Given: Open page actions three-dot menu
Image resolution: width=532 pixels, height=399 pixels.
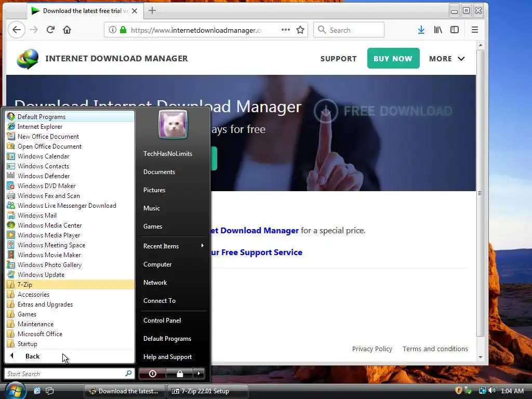Looking at the screenshot, I should tap(286, 30).
